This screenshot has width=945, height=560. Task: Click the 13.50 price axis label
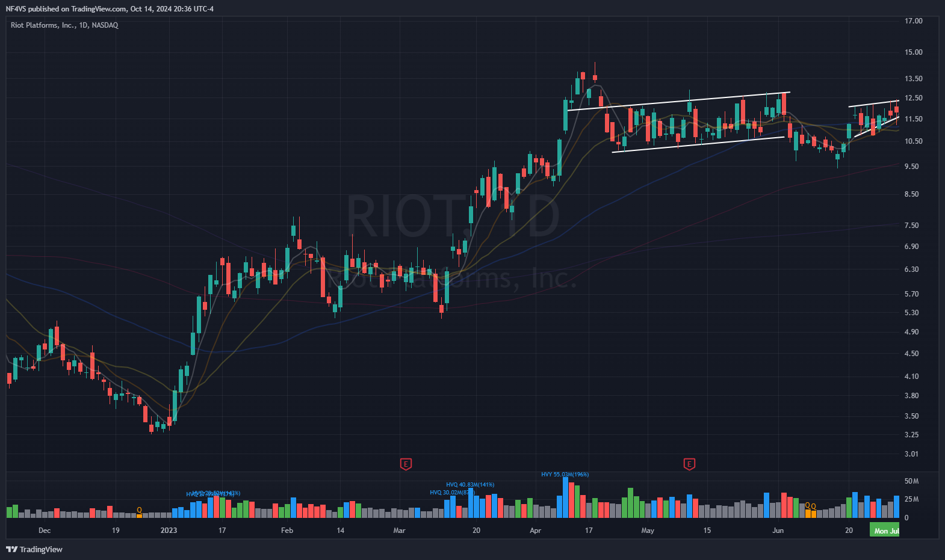913,79
